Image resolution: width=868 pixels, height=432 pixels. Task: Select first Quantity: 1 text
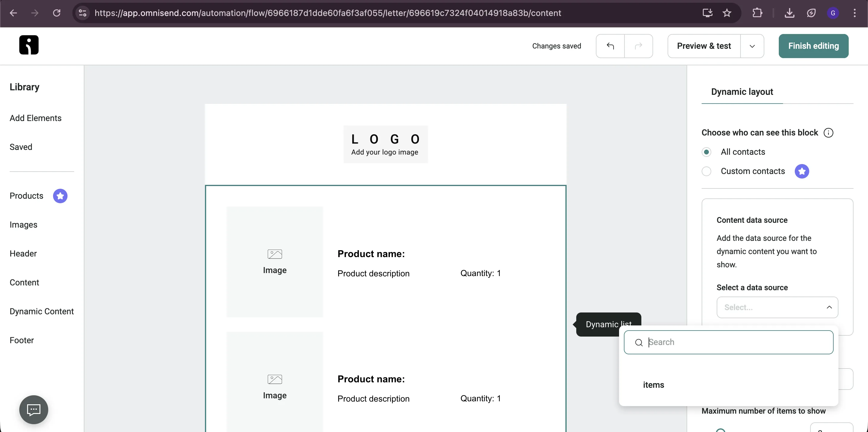(480, 273)
